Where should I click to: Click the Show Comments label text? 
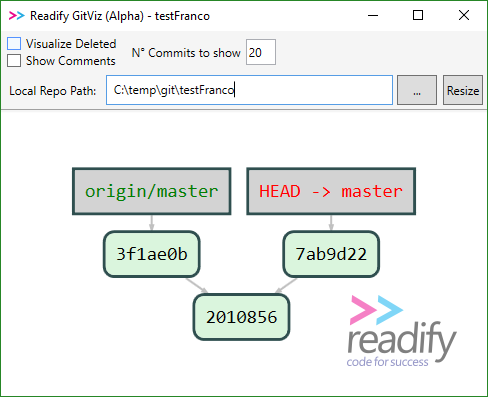pyautogui.click(x=71, y=61)
